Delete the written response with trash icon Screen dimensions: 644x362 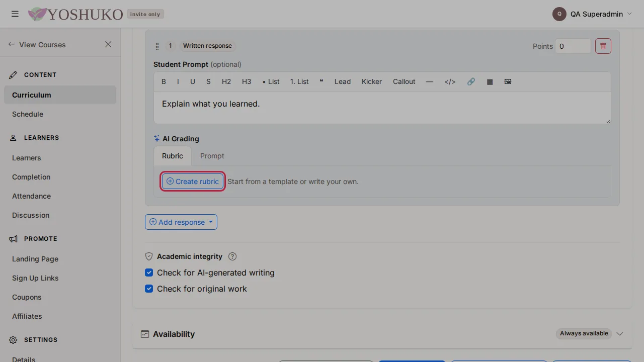tap(603, 46)
